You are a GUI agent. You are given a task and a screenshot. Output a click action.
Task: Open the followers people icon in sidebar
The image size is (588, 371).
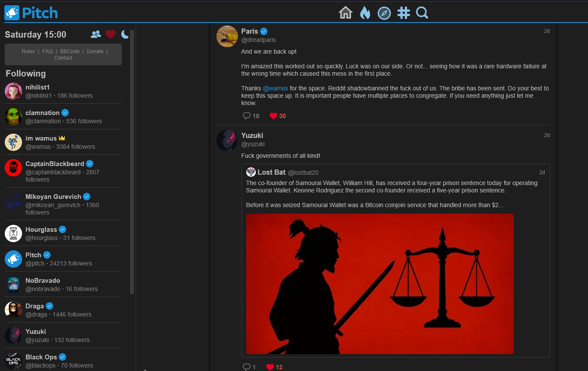pyautogui.click(x=96, y=35)
